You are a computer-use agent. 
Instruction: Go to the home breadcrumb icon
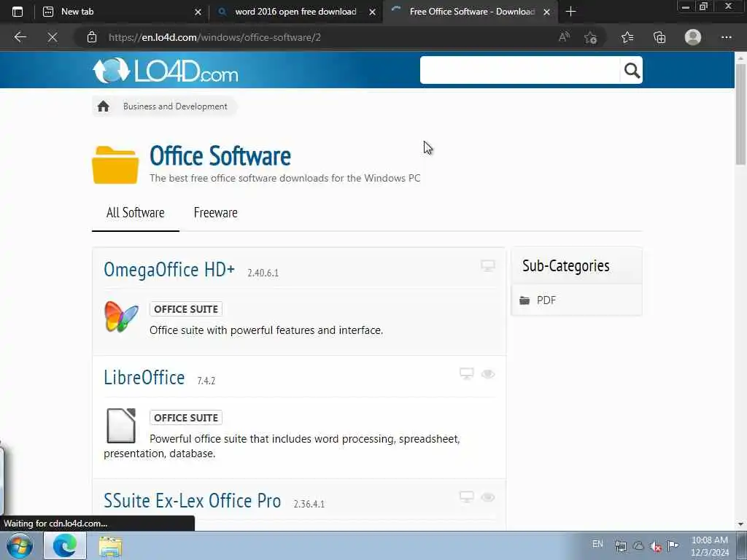(104, 106)
